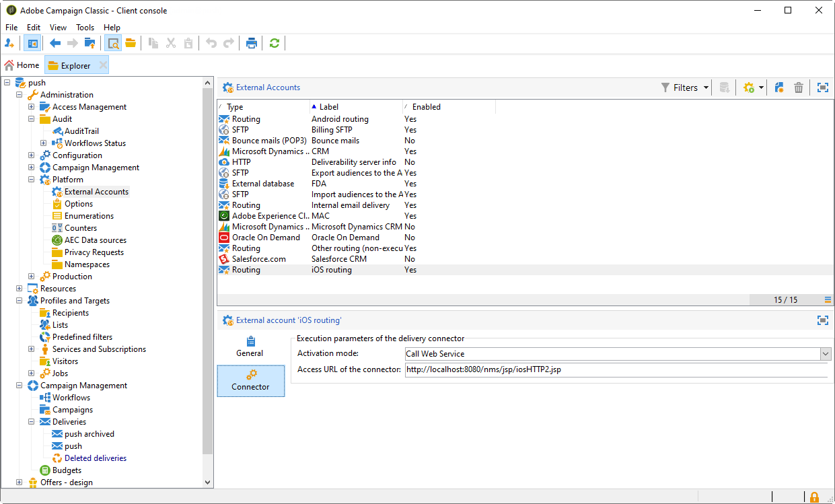Open the View menu
This screenshot has width=835, height=504.
[59, 28]
